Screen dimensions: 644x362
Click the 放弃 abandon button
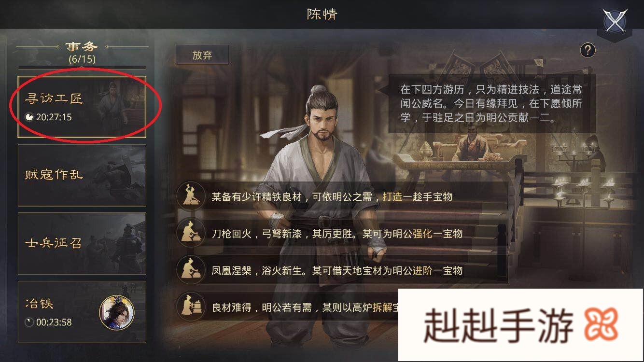202,55
